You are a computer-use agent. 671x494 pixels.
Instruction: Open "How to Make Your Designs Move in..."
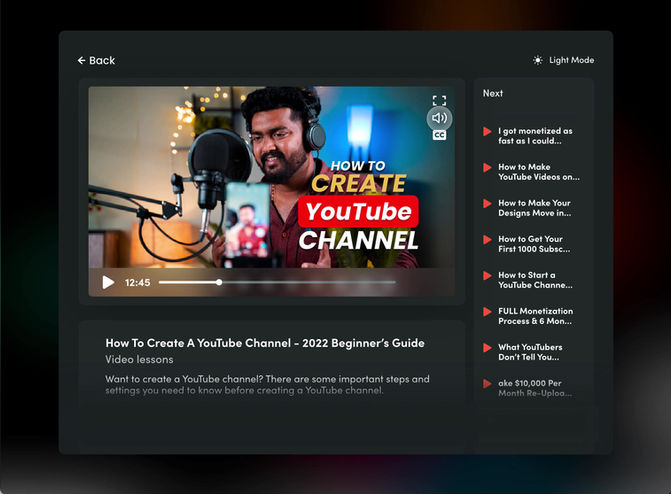click(x=534, y=208)
